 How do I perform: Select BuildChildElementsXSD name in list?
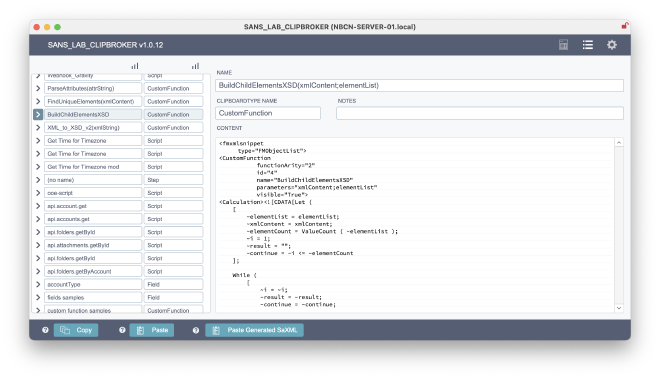coord(93,115)
